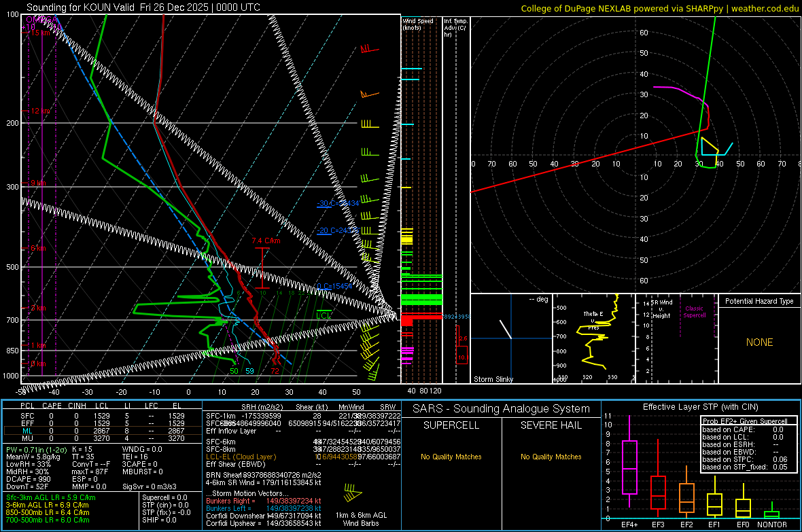Select the MU parcel row
The image size is (802, 532).
point(103,438)
